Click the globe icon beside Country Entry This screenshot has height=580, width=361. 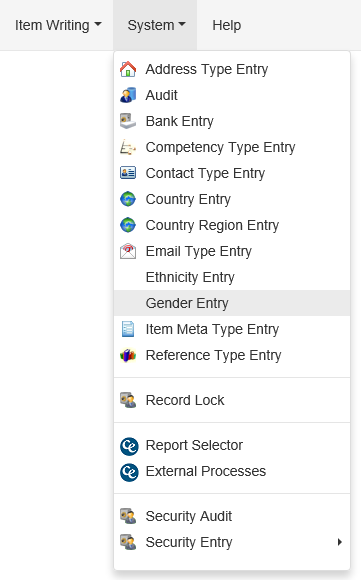point(128,199)
